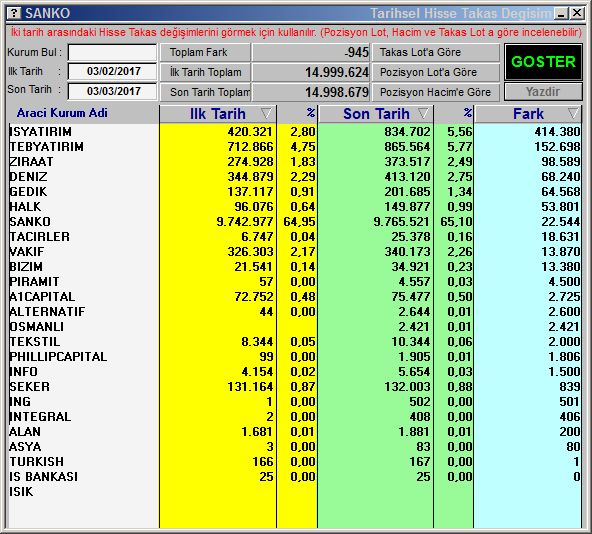Sort by Fark column triangle arrow
Viewport: 592px width, 534px height.
(573, 113)
